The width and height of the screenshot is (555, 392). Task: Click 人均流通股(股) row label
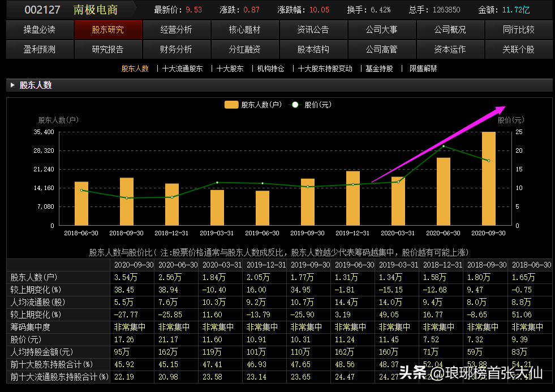coord(38,303)
